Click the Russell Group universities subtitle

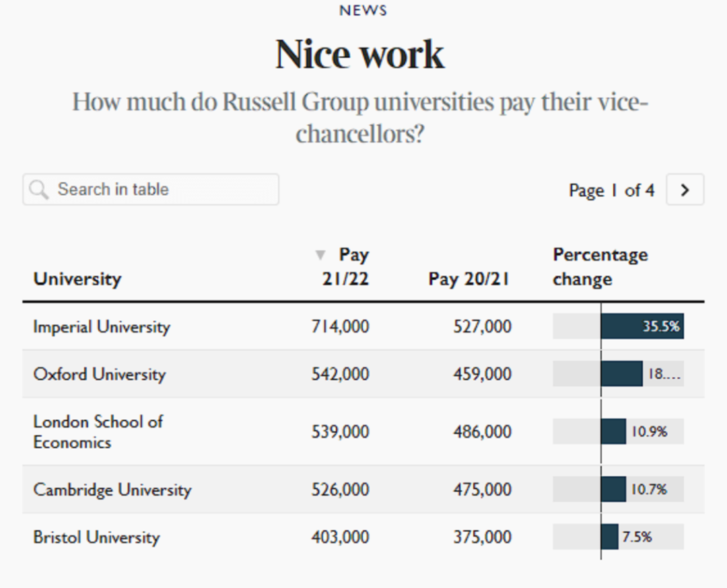pyautogui.click(x=360, y=118)
